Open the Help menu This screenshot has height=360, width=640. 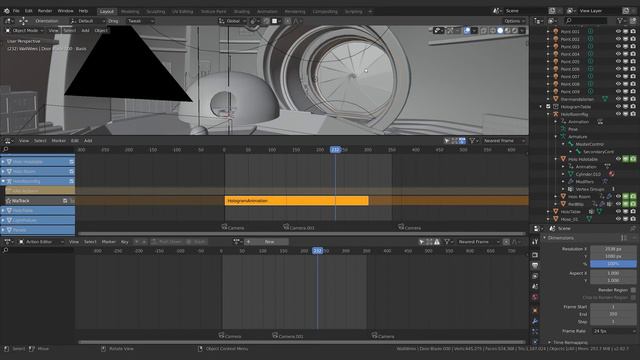(83, 11)
